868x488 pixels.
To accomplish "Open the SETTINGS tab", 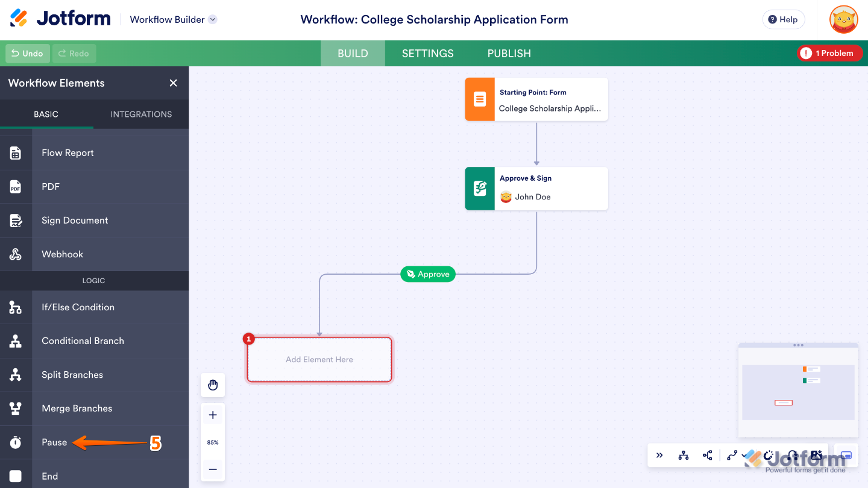I will [x=427, y=53].
